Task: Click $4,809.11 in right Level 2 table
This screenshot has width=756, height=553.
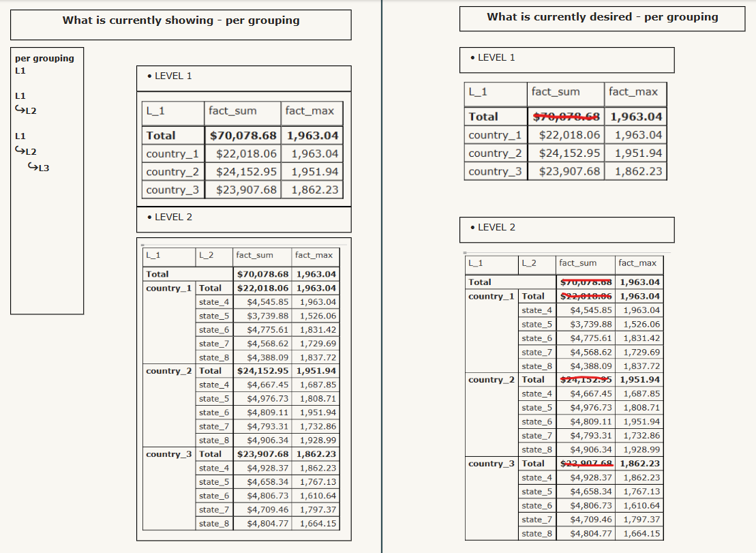Action: click(590, 422)
